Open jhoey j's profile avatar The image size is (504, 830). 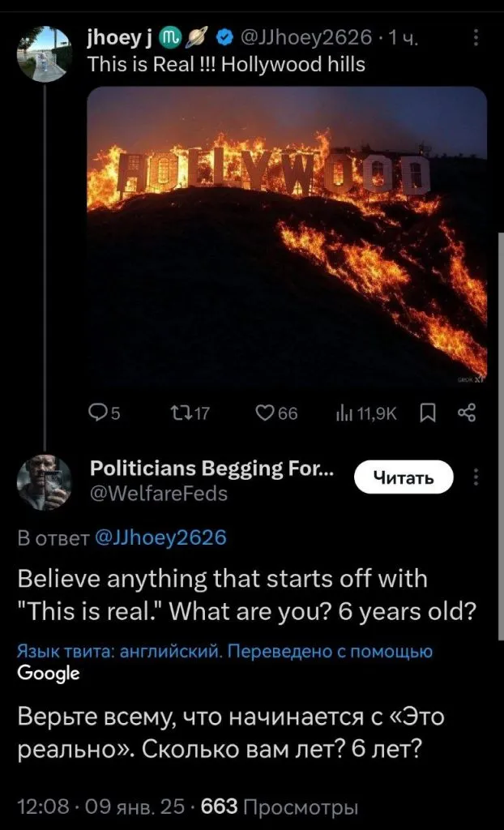(x=45, y=53)
